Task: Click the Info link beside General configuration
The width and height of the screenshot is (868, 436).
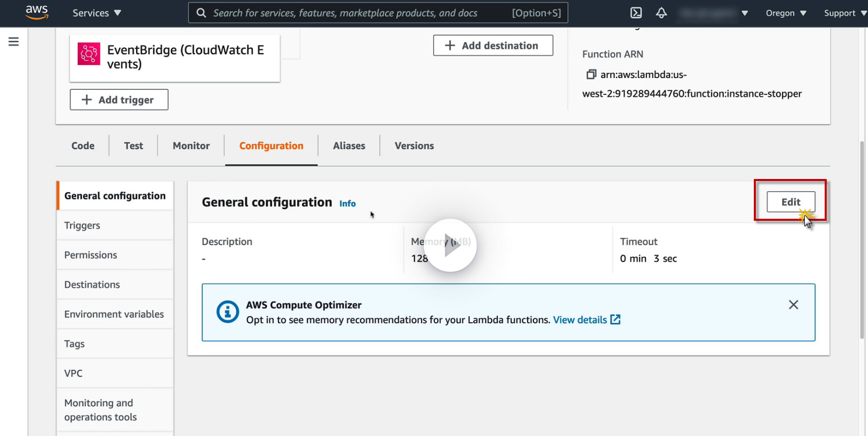Action: point(348,203)
